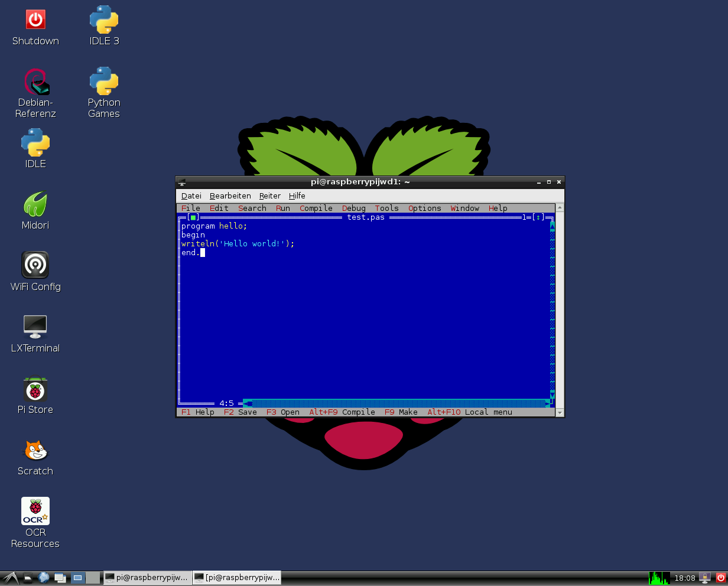Click the red logout power tray icon
The image size is (728, 586).
pos(720,578)
